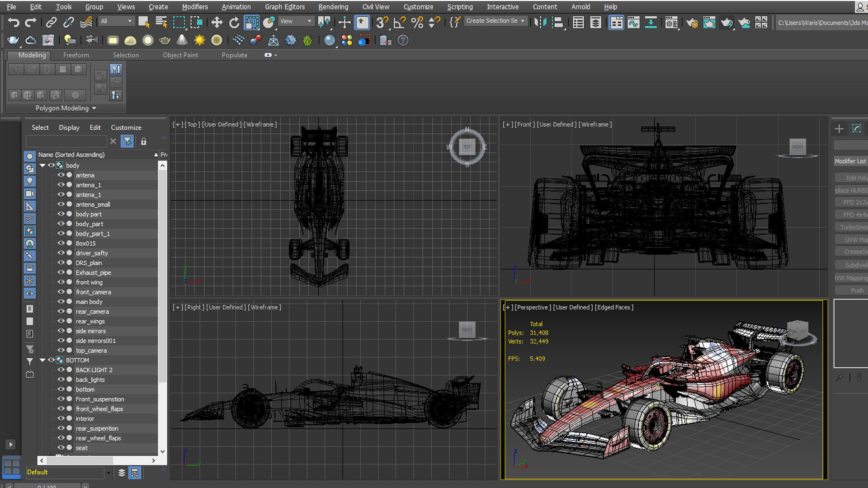Click the cone primitive icon

[182, 40]
